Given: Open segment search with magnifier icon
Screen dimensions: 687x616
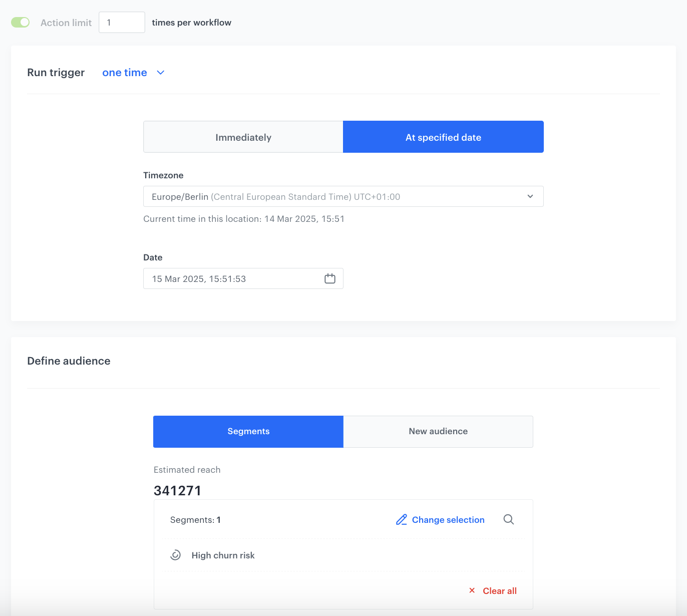Looking at the screenshot, I should click(x=509, y=520).
